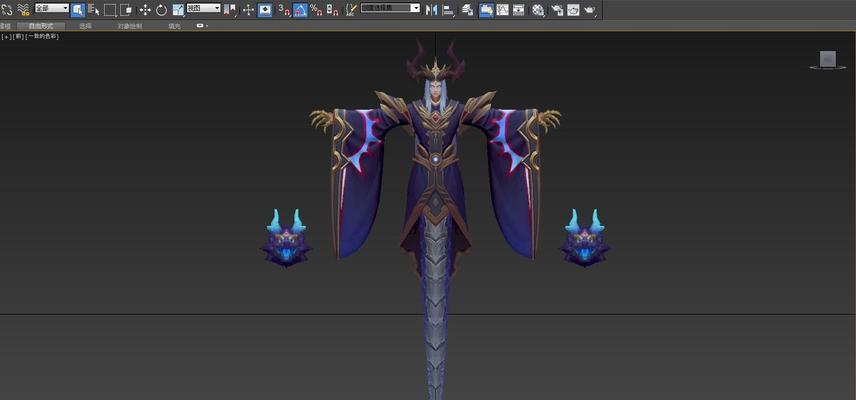Image resolution: width=856 pixels, height=400 pixels.
Task: Activate the Select and Scale tool
Action: point(179,9)
